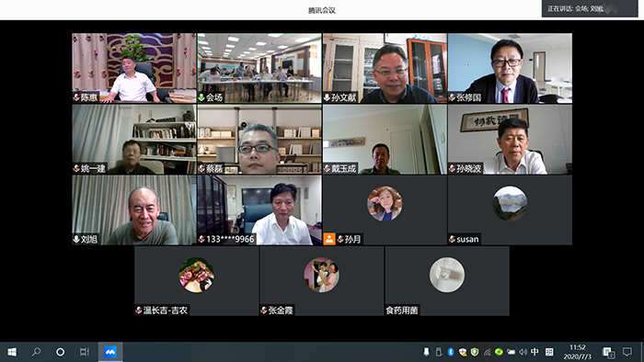
Task: Toggle the 中 input language indicator
Action: click(x=535, y=352)
